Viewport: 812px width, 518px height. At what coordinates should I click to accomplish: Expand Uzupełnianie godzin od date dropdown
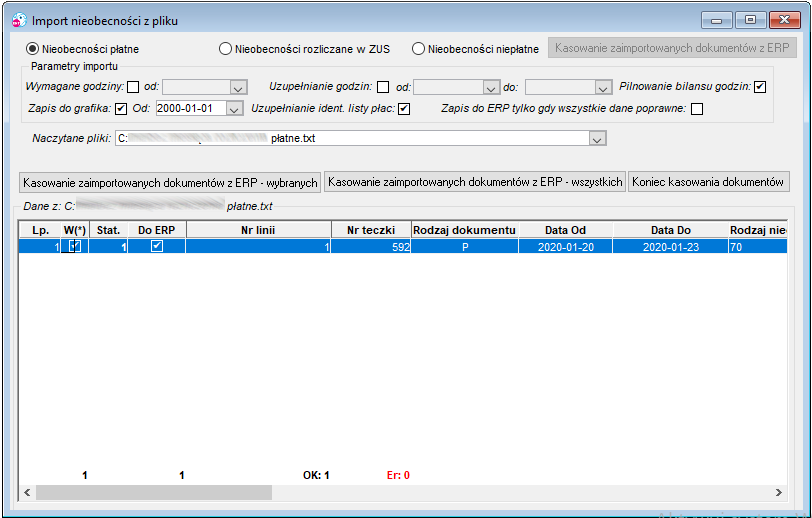pyautogui.click(x=491, y=88)
